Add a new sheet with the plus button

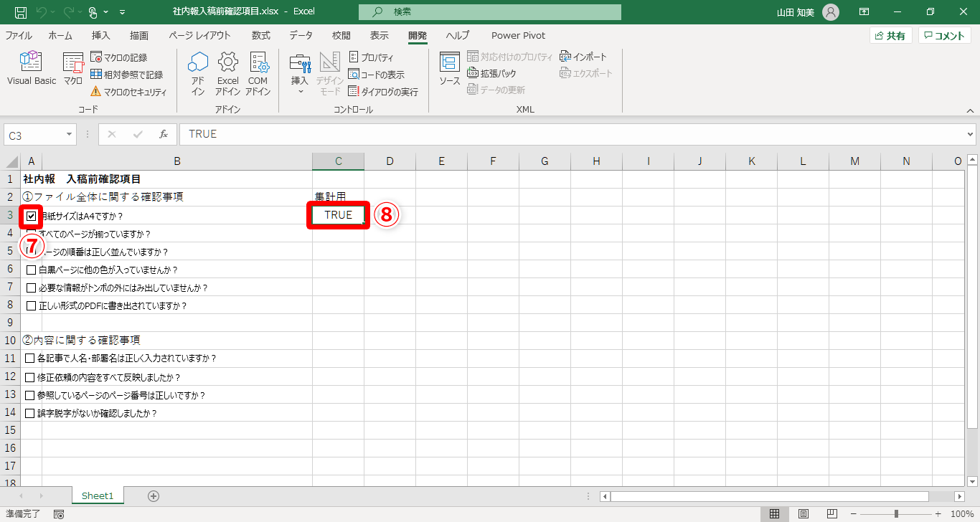(x=154, y=495)
